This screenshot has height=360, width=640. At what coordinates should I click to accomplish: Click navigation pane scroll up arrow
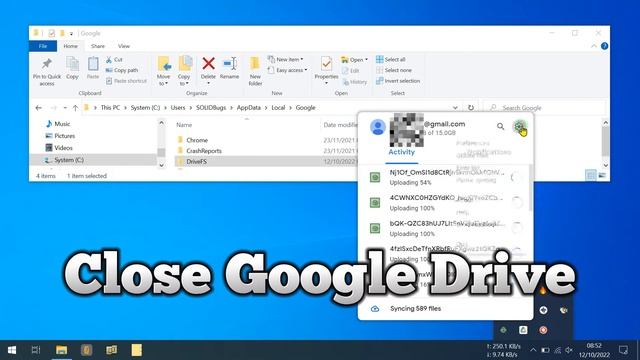point(161,123)
